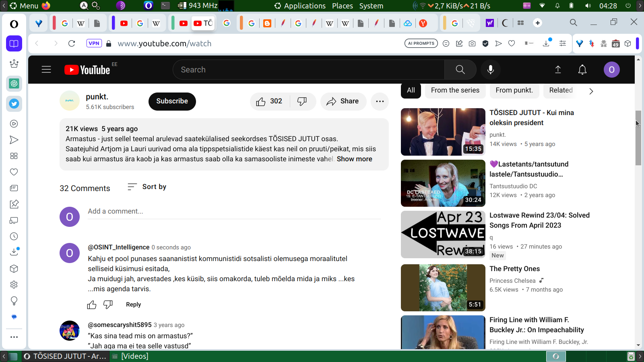Expand description with Show more
The width and height of the screenshot is (644, 362).
click(x=355, y=159)
